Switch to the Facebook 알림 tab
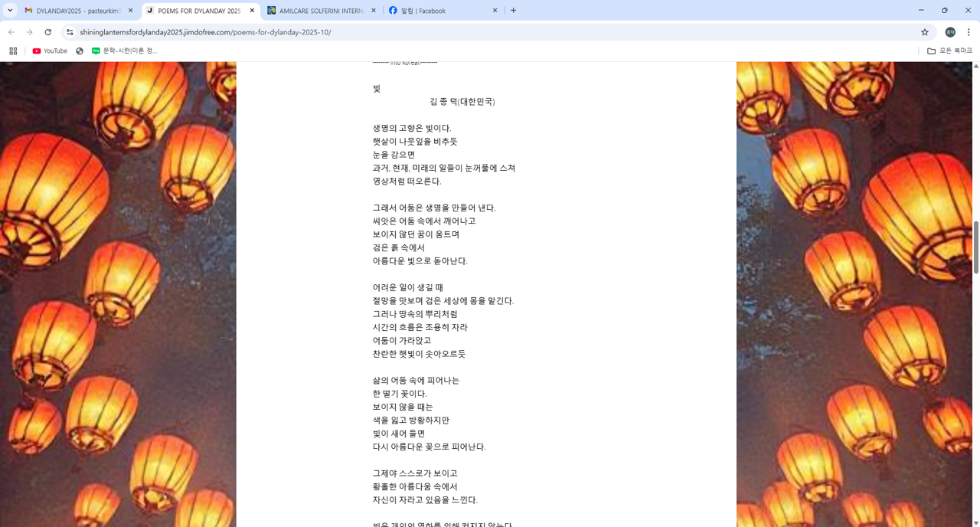The height and width of the screenshot is (527, 980). [x=443, y=11]
